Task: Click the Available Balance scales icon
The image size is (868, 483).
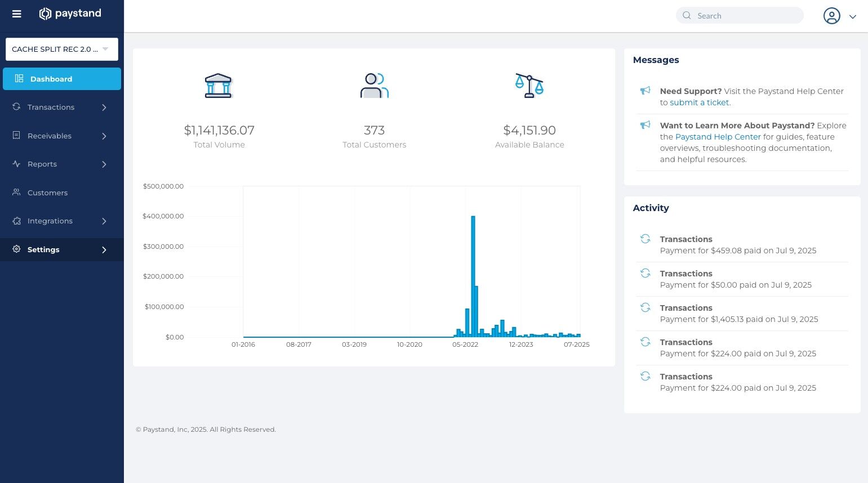Action: point(529,86)
